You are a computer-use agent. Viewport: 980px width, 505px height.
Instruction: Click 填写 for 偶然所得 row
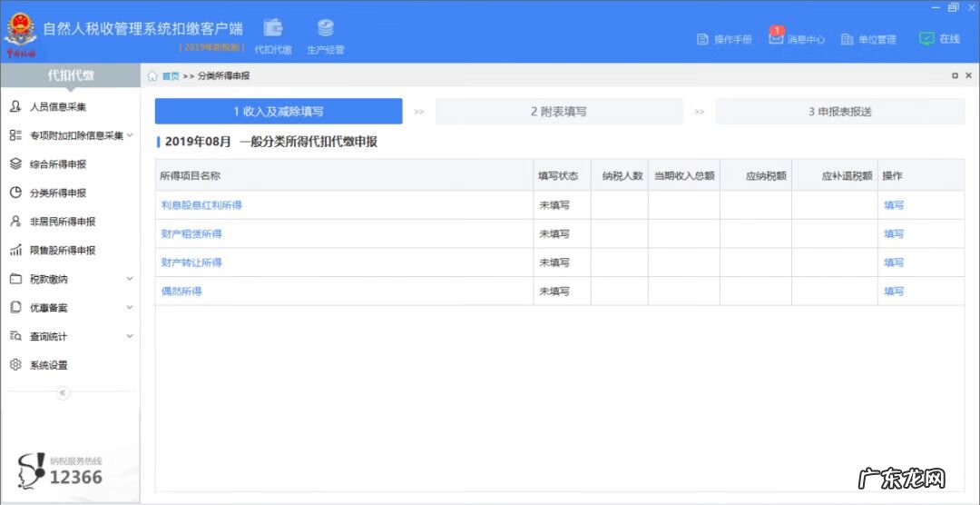[894, 292]
